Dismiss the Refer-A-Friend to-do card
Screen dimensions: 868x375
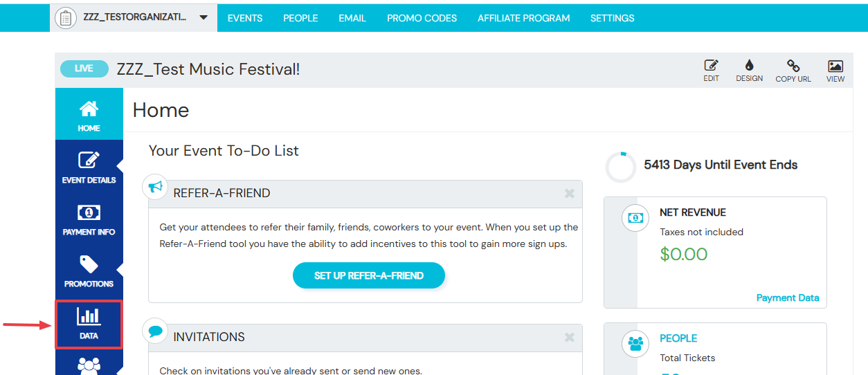coord(570,193)
